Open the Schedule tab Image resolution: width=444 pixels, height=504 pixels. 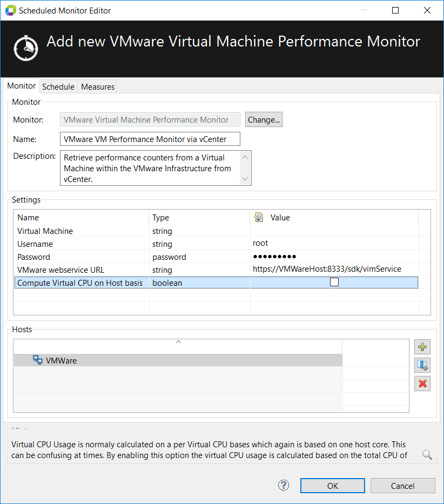click(x=58, y=87)
